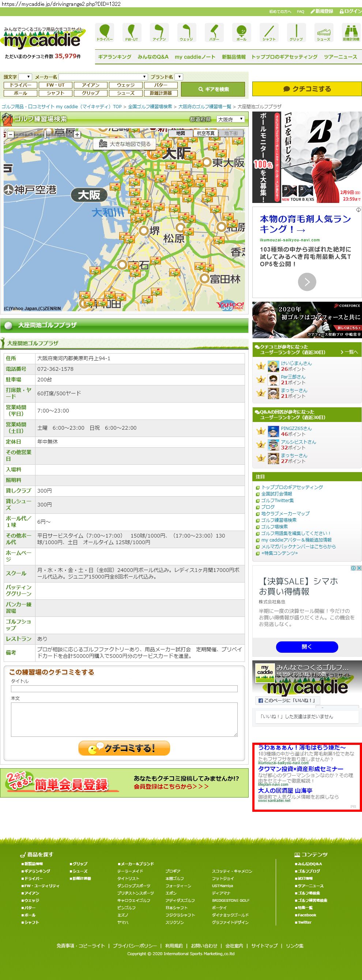Screen dimensions: 362x980
Task: Open ブランド名 dropdown
Action: pyautogui.click(x=179, y=77)
